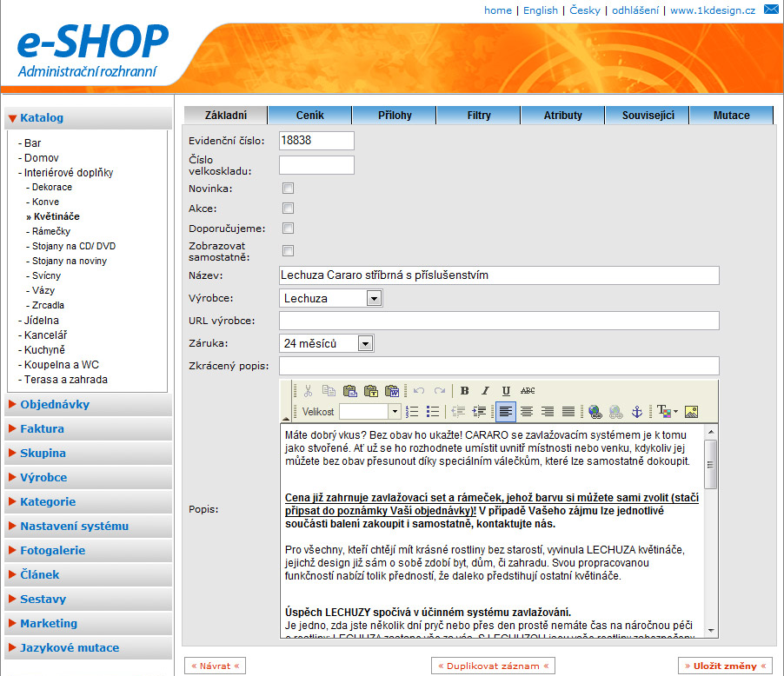
Task: Expand the Objednávky section
Action: (88, 405)
